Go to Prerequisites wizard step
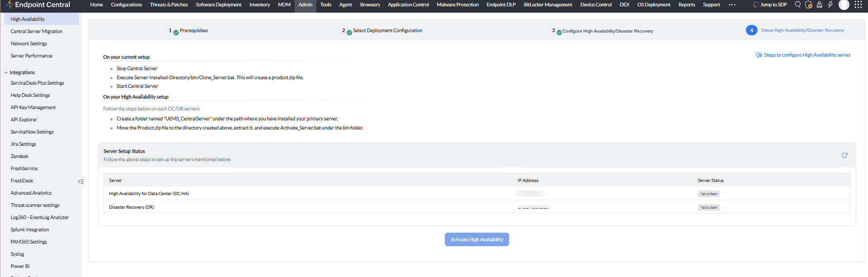Screen dimensions: 868x277 194,30
